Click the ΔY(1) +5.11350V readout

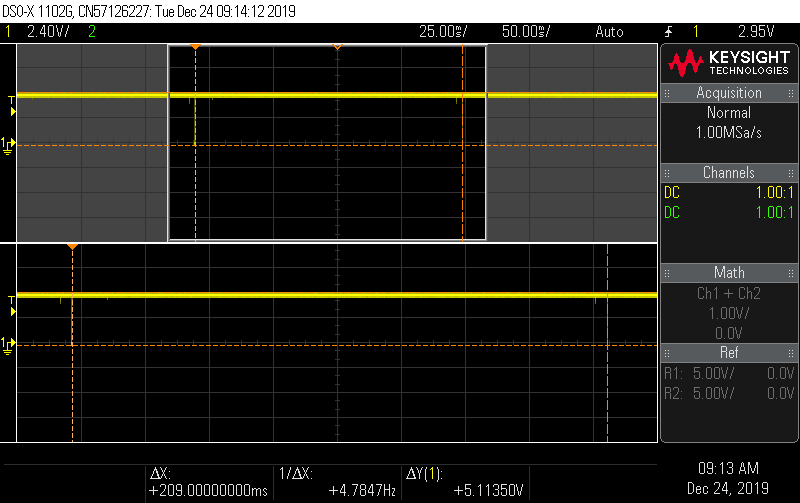click(x=465, y=482)
